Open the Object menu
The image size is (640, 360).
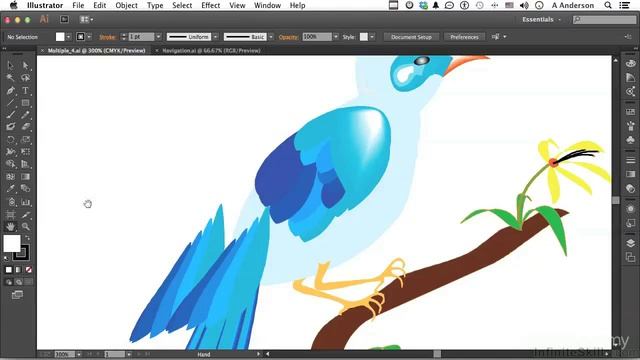127,5
